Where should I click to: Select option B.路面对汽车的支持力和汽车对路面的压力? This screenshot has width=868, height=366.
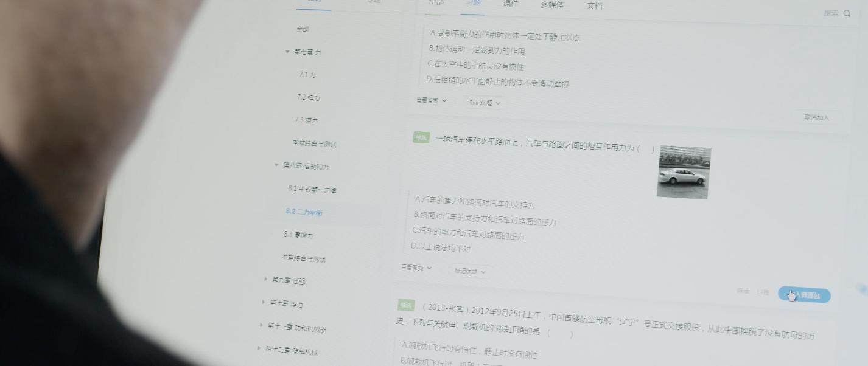click(x=485, y=218)
